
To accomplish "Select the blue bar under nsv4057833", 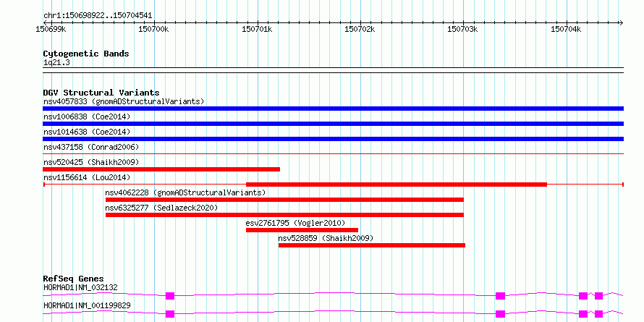I will (333, 109).
